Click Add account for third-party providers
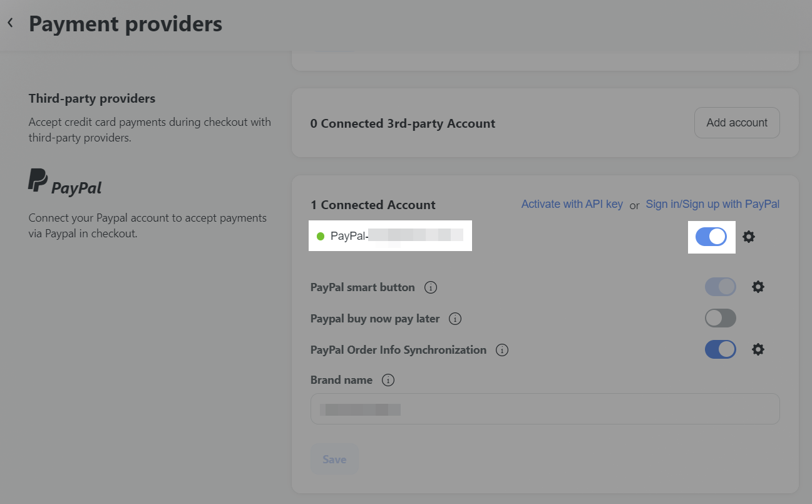Viewport: 812px width, 504px height. (737, 123)
